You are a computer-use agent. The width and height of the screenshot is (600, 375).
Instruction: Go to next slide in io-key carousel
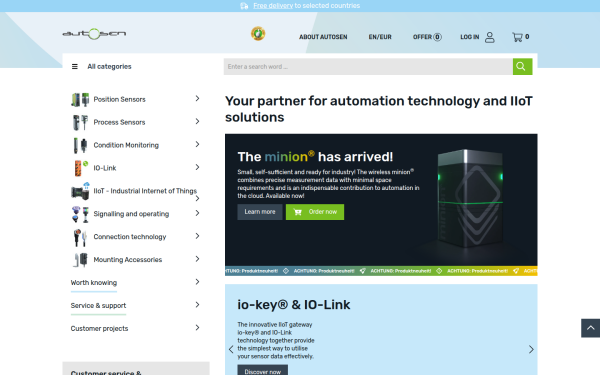coord(531,349)
